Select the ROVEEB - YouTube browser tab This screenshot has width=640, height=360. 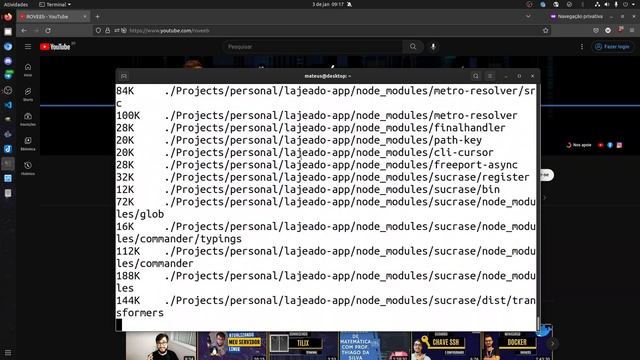point(53,16)
